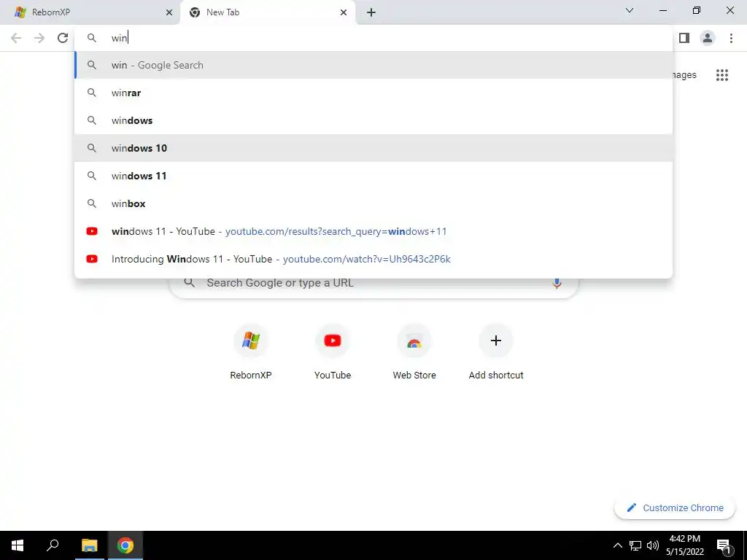The width and height of the screenshot is (747, 560).
Task: Click the 'Search Google or type a URL' box
Action: point(373,287)
